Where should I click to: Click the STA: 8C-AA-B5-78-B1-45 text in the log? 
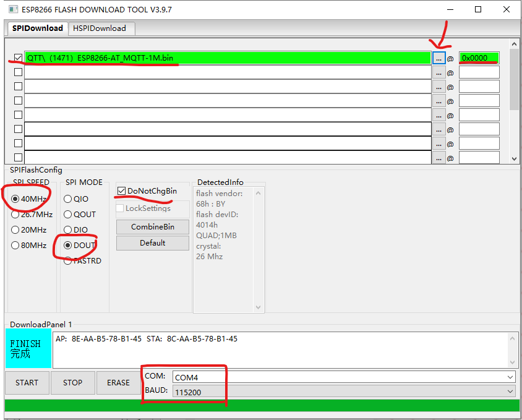192,339
